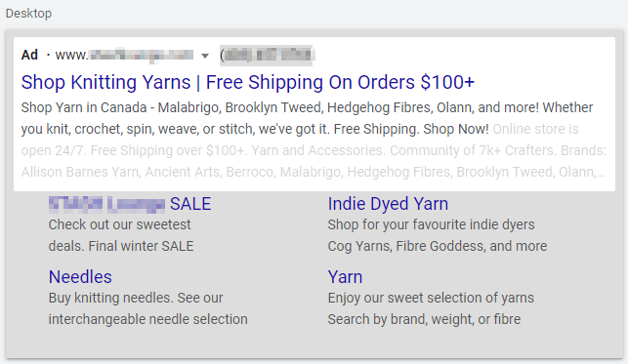This screenshot has width=628, height=364.
Task: Open the sitelink ending in 'SALE'
Action: (130, 204)
